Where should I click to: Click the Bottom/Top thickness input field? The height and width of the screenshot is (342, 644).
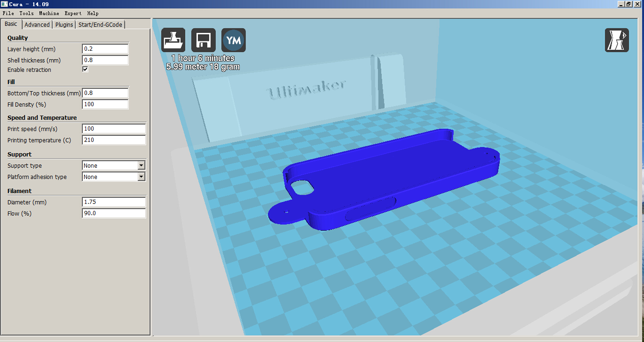pos(105,93)
